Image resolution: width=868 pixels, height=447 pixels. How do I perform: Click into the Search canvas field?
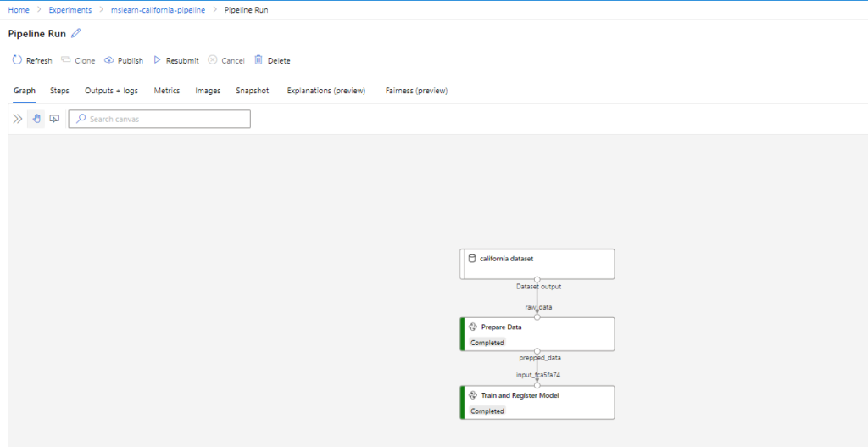159,119
